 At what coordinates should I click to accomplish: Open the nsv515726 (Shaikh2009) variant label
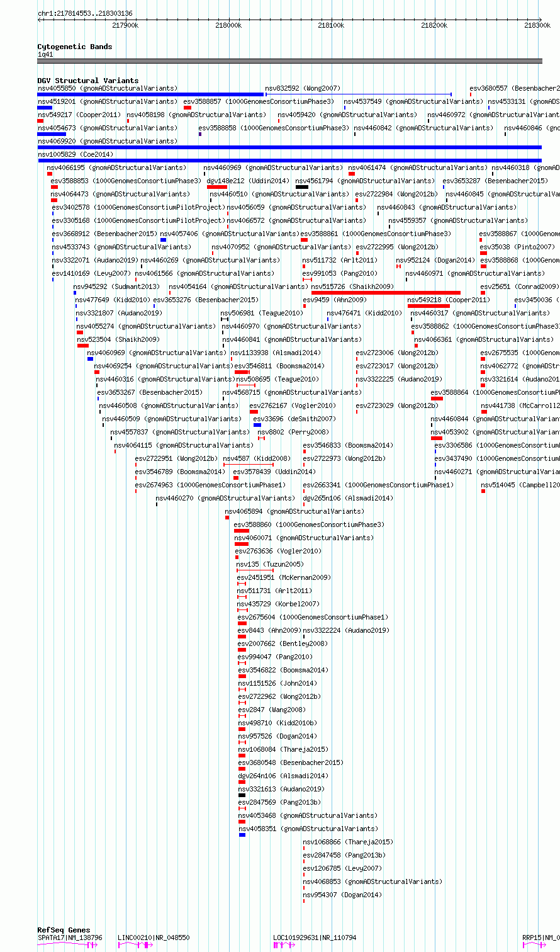pos(352,286)
